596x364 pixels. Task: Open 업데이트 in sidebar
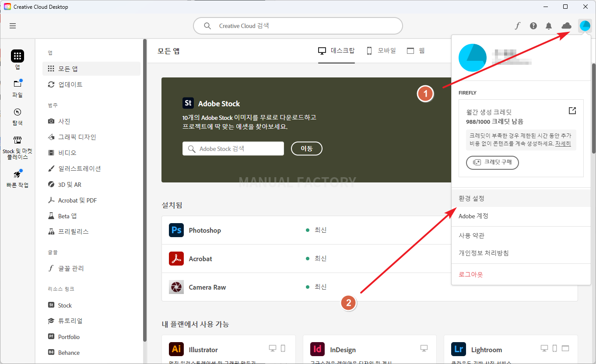(x=91, y=84)
